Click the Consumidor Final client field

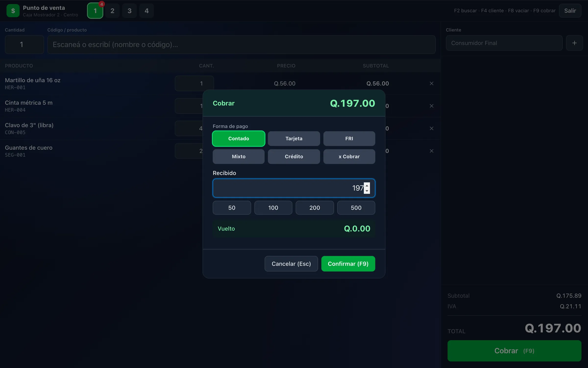click(504, 43)
